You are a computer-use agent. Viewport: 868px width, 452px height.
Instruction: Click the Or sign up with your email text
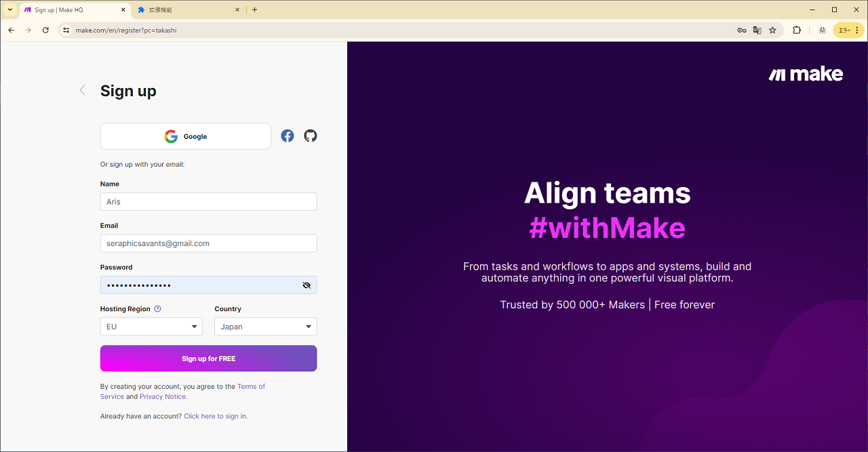point(142,165)
